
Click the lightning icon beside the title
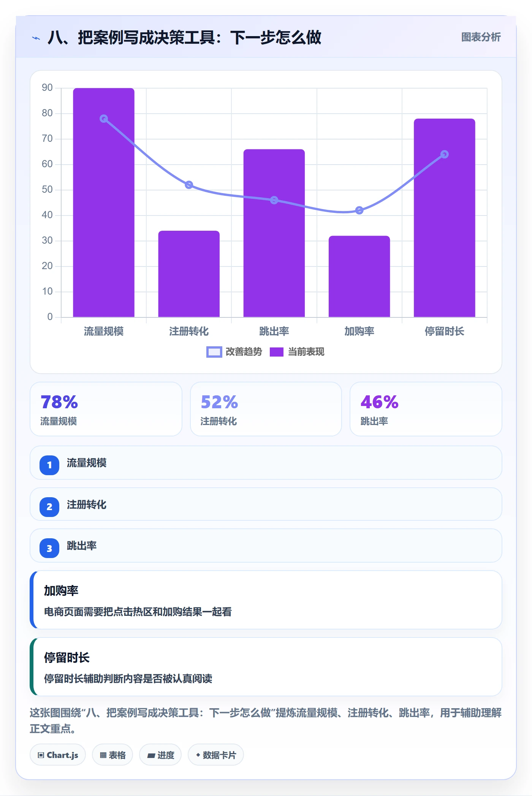(36, 38)
